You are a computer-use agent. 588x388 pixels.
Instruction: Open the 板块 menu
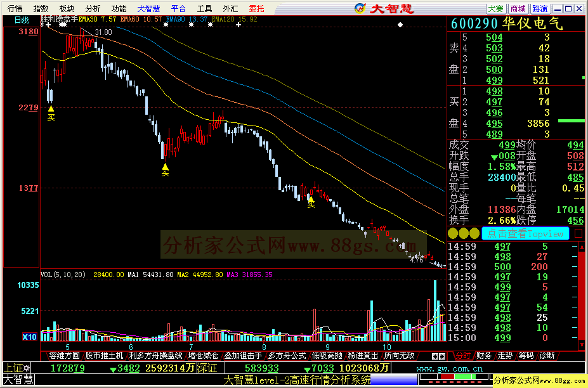(x=67, y=8)
